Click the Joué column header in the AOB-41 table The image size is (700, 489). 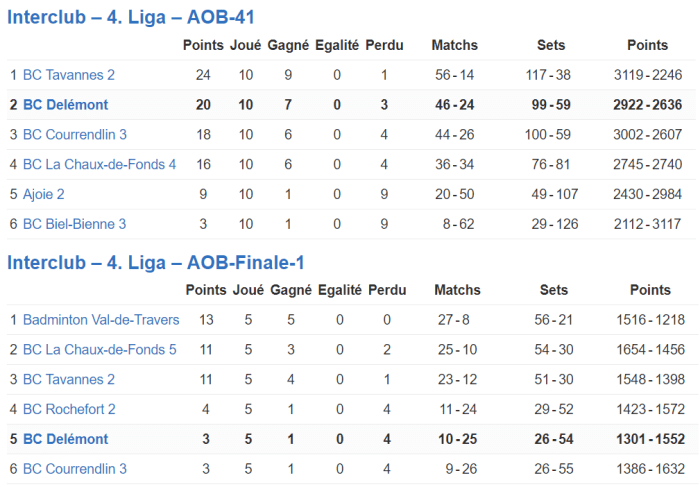pos(245,45)
